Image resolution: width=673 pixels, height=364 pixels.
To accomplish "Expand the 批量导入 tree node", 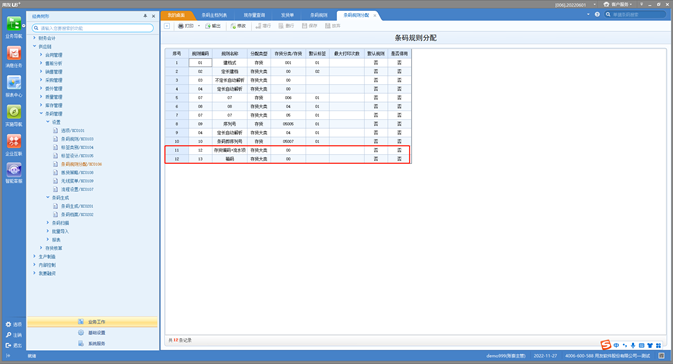I will point(48,231).
